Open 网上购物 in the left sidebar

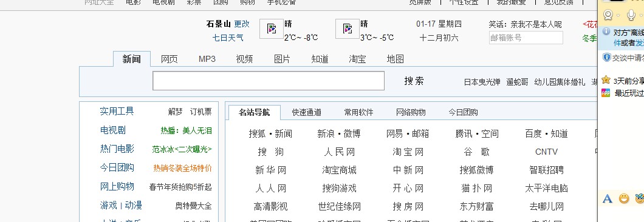coord(117,187)
